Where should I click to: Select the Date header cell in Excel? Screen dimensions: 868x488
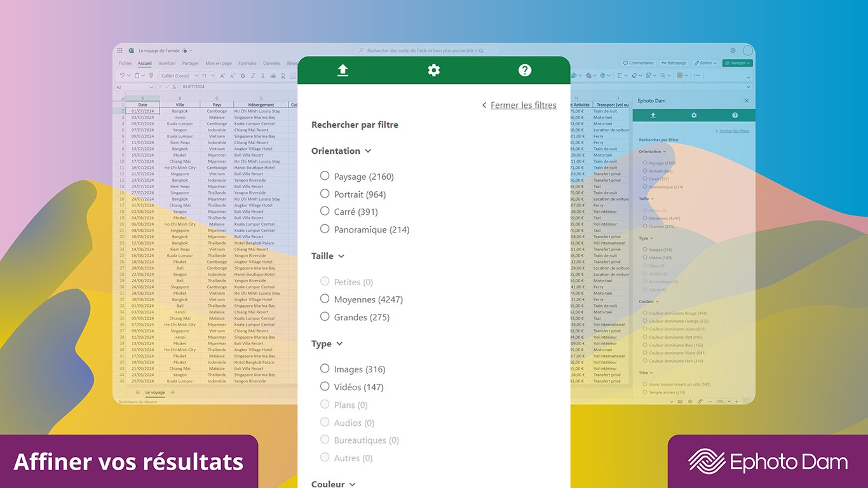142,105
